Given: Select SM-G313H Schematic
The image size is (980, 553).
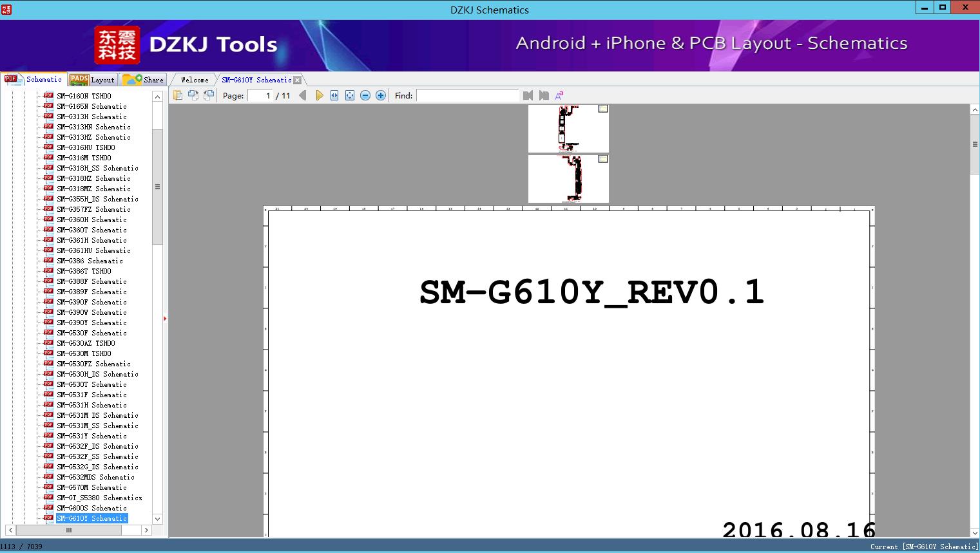Looking at the screenshot, I should click(x=91, y=117).
